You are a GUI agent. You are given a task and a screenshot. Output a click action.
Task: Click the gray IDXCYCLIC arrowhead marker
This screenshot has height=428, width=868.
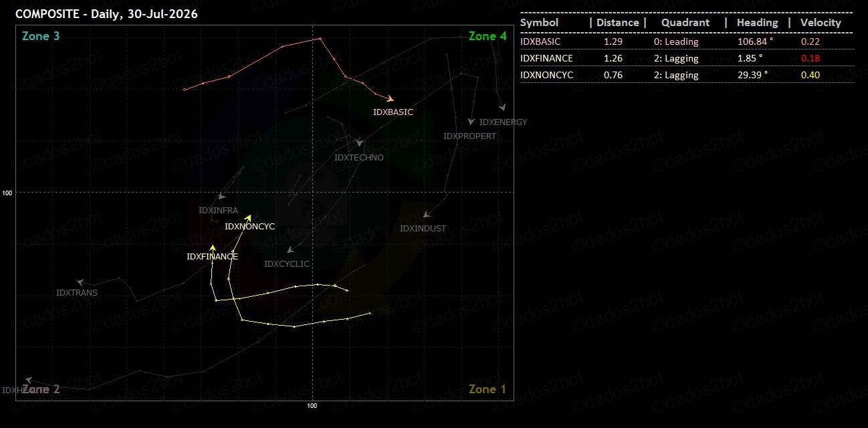point(289,249)
